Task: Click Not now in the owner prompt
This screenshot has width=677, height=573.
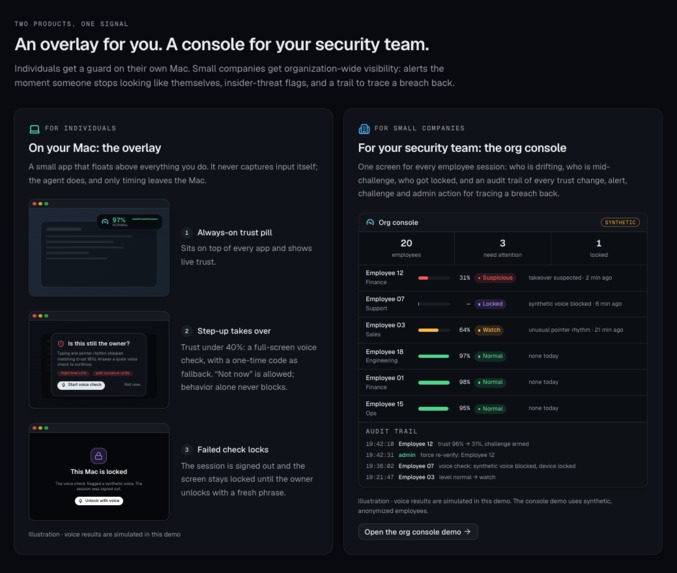Action: click(132, 384)
